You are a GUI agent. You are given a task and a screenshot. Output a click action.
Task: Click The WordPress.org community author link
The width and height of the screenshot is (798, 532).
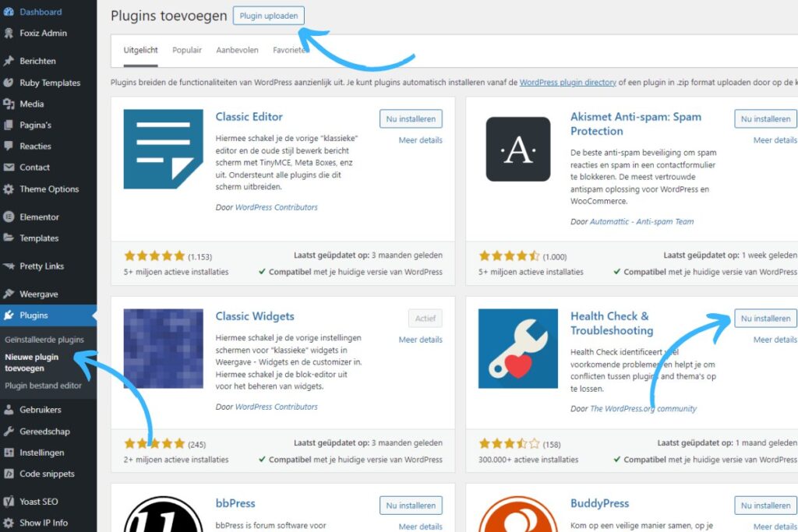(643, 408)
